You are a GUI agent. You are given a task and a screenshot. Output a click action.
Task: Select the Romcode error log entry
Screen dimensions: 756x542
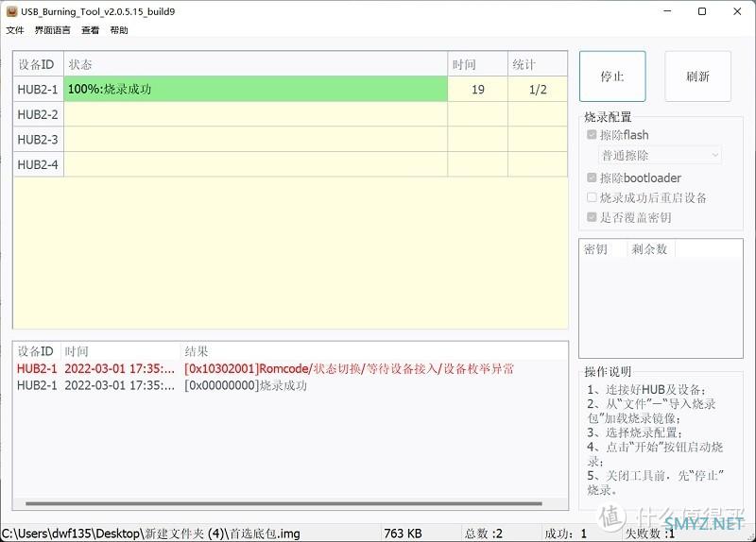click(x=290, y=368)
